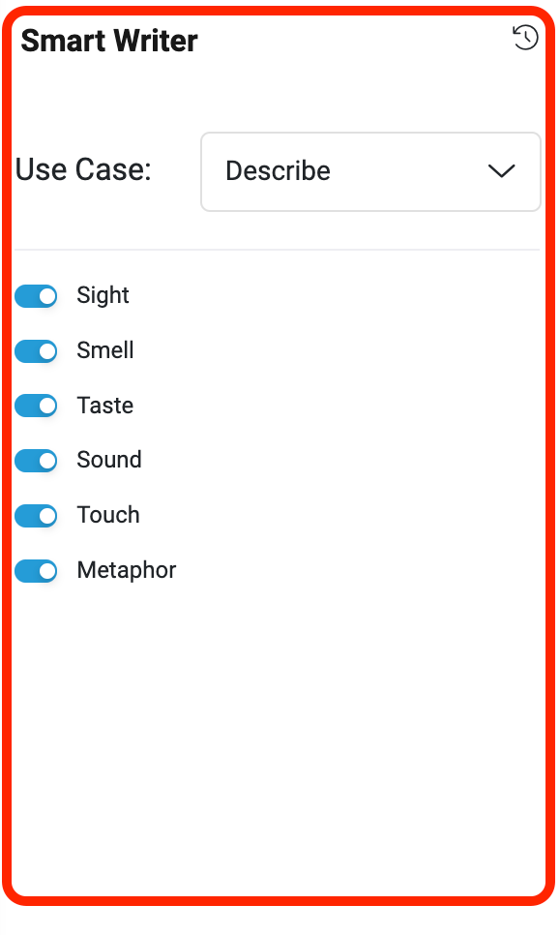Toggle the Sight switch
This screenshot has width=560, height=935.
[x=36, y=296]
